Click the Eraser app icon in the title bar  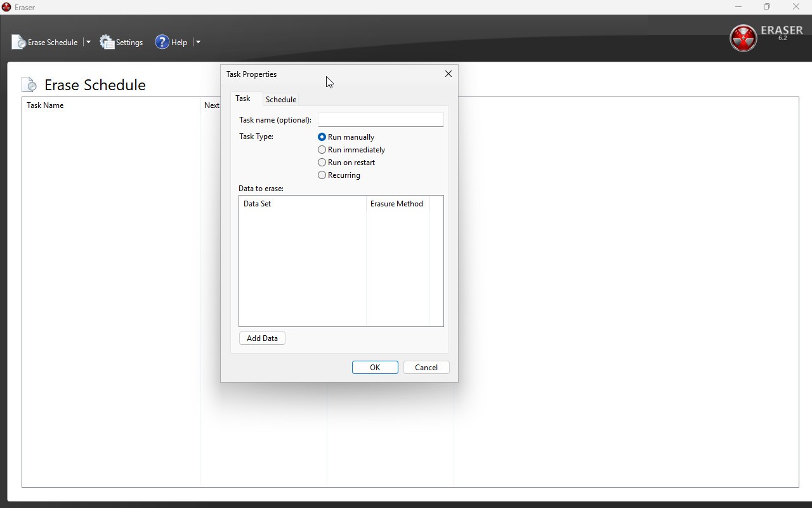pos(6,7)
